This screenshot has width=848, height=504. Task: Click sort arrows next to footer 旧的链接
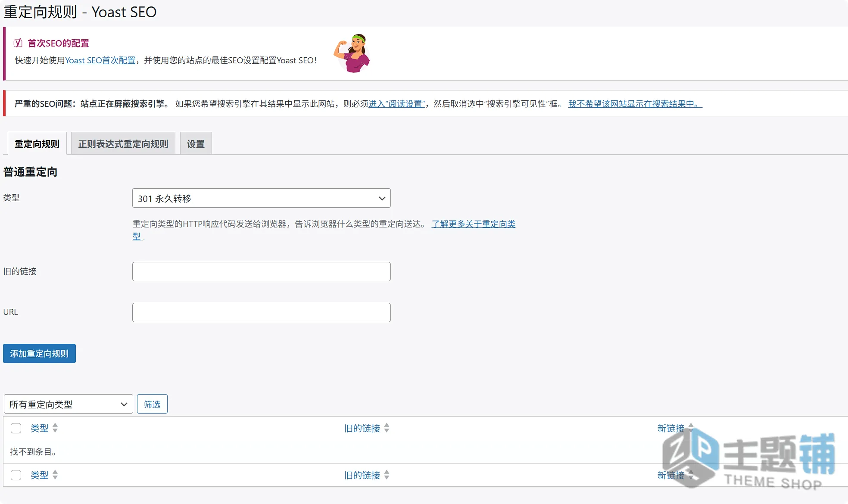[x=387, y=475]
